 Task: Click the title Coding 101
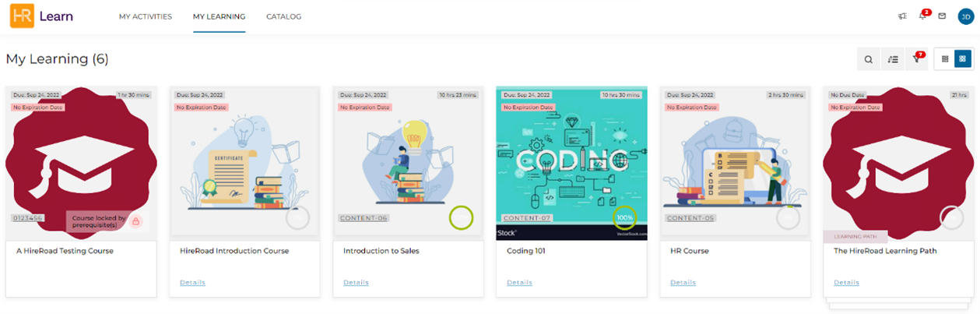coord(527,251)
